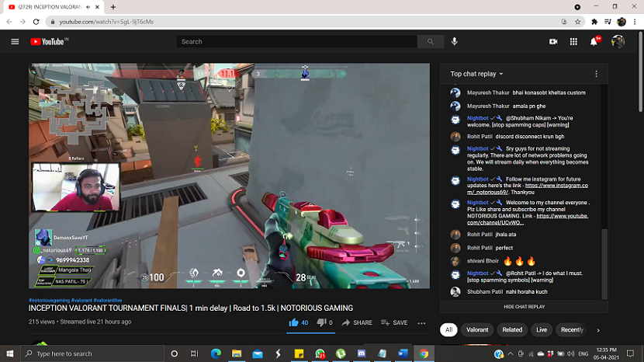Click the search magnifier button

430,41
